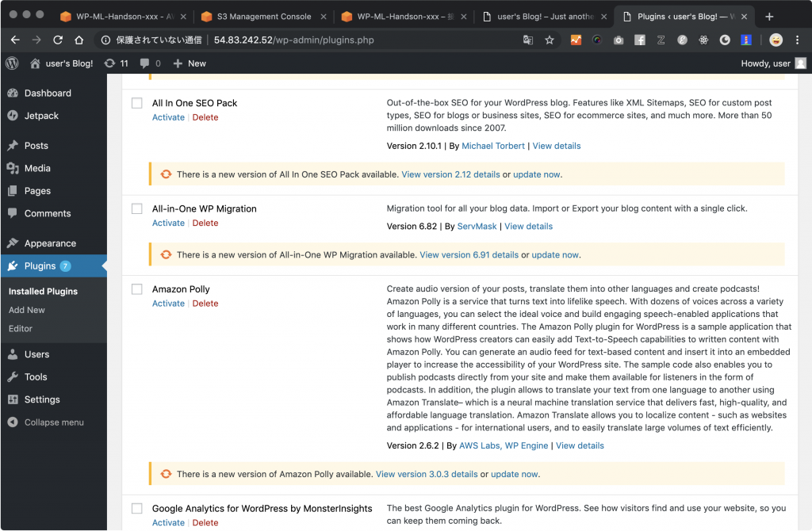Go to Dashboard in sidebar
Screen dimensions: 812x531
click(x=48, y=94)
